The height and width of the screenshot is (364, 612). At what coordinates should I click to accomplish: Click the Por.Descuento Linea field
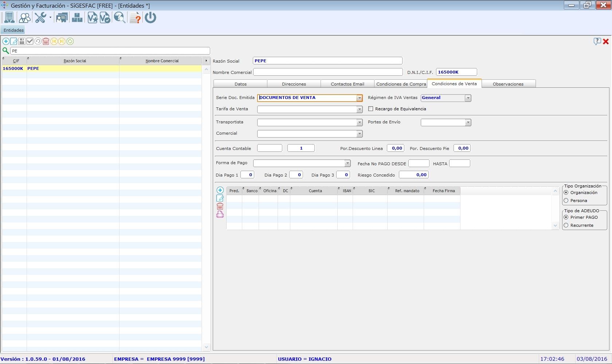click(x=396, y=148)
